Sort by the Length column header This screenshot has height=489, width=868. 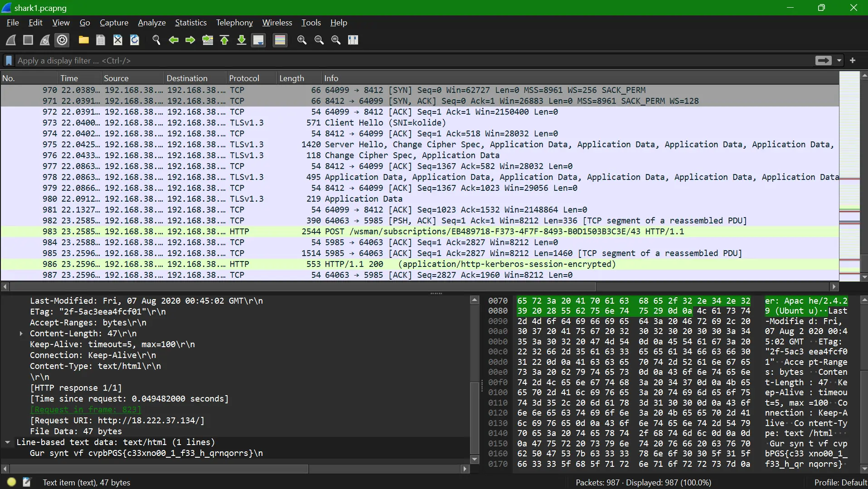pos(299,78)
